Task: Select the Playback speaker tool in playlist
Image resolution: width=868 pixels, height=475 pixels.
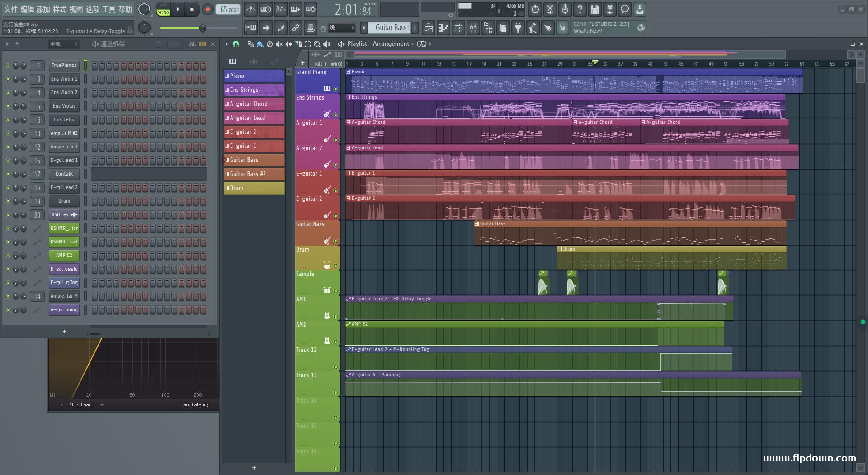Action: point(326,44)
